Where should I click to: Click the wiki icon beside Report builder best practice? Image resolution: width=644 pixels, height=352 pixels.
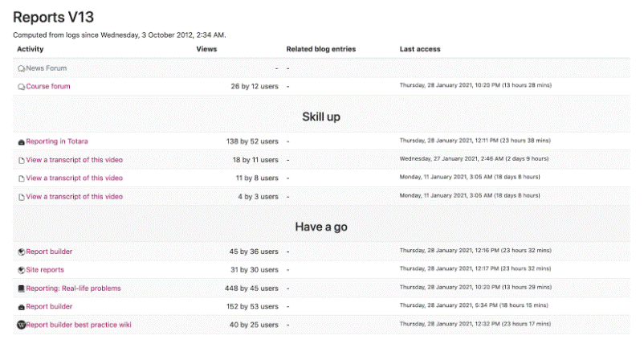22,325
